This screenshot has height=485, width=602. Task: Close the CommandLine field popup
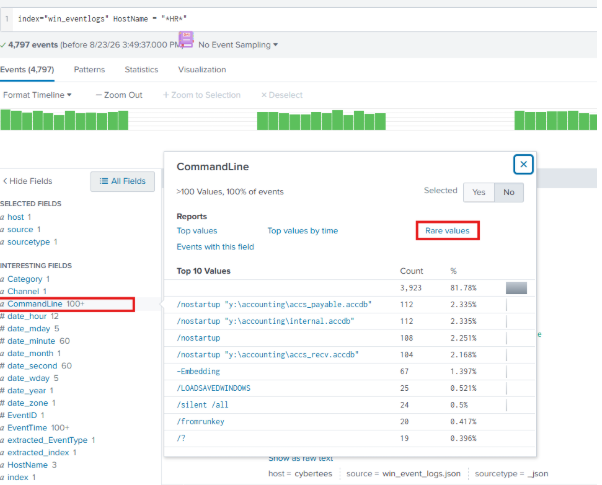coord(523,164)
